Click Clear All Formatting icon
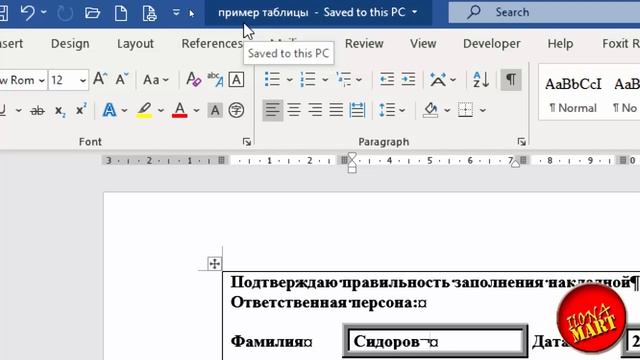The width and height of the screenshot is (640, 360). click(193, 79)
